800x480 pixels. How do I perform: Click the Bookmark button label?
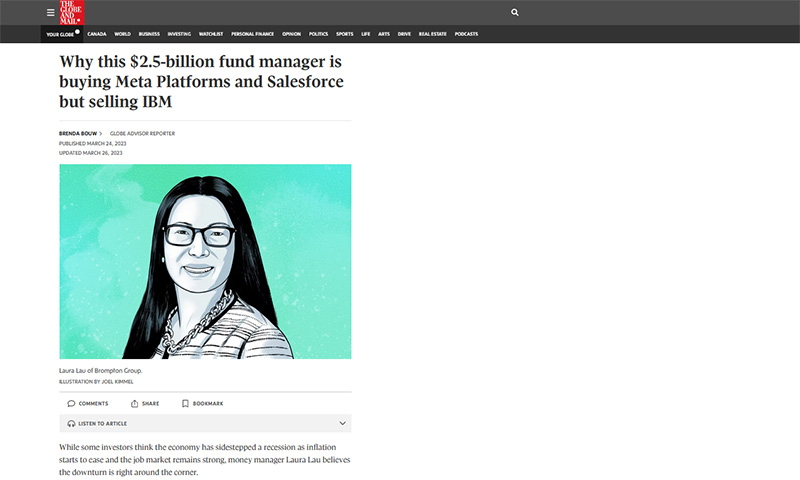208,403
